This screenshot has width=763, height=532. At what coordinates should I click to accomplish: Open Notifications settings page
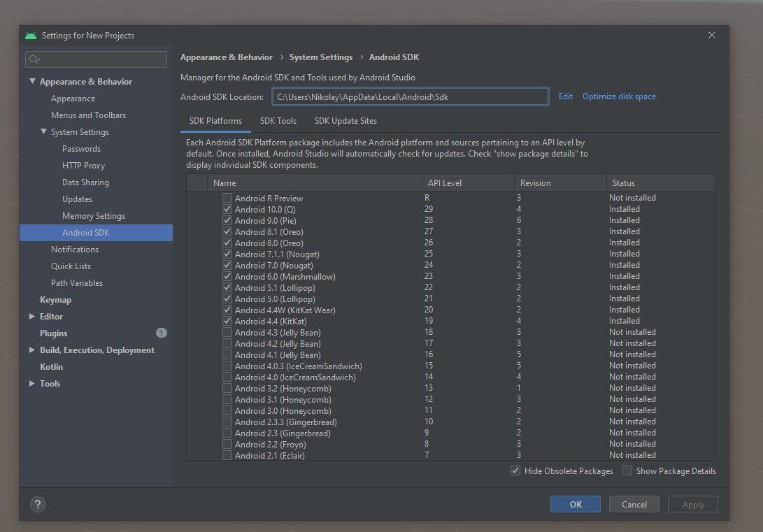pos(75,250)
